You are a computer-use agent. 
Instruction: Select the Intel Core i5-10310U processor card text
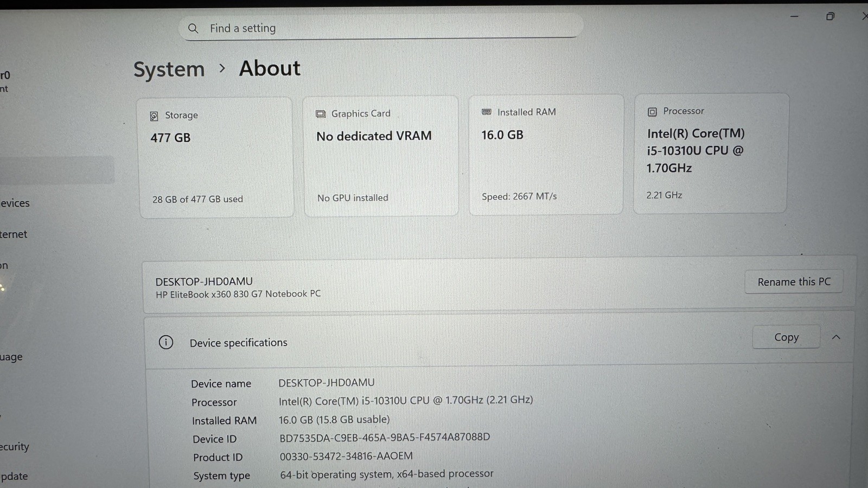695,151
